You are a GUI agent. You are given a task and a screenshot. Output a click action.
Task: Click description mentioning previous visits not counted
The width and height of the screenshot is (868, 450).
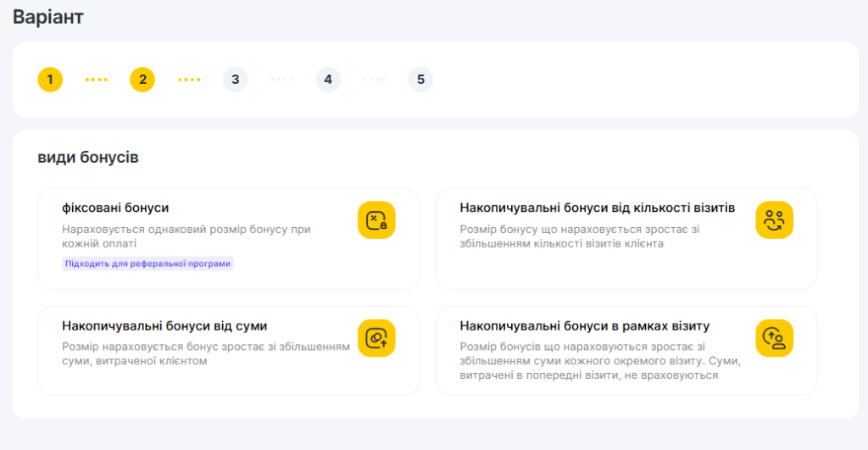pyautogui.click(x=599, y=361)
